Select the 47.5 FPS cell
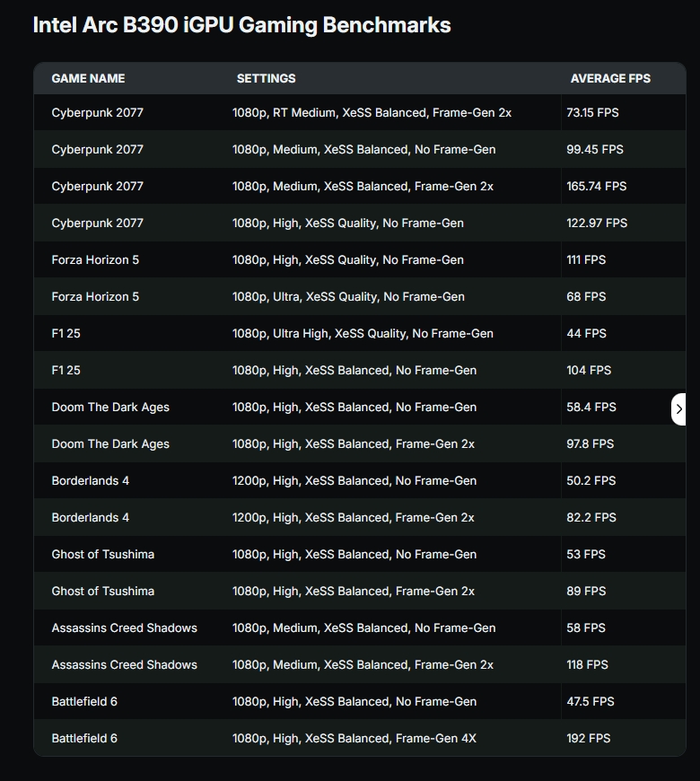Viewport: 700px width, 781px height. 590,702
